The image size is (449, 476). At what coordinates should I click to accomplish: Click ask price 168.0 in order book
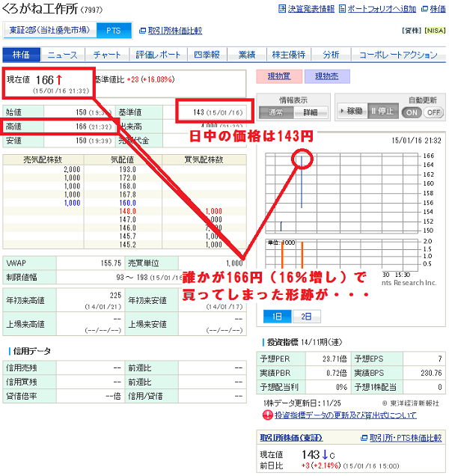[x=127, y=186]
